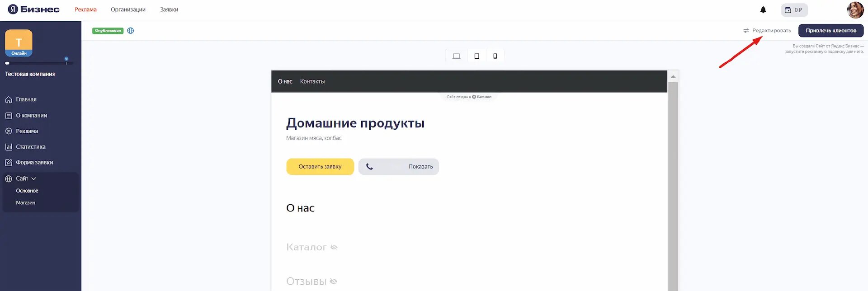Click the preview scrollbar up arrow

(673, 76)
